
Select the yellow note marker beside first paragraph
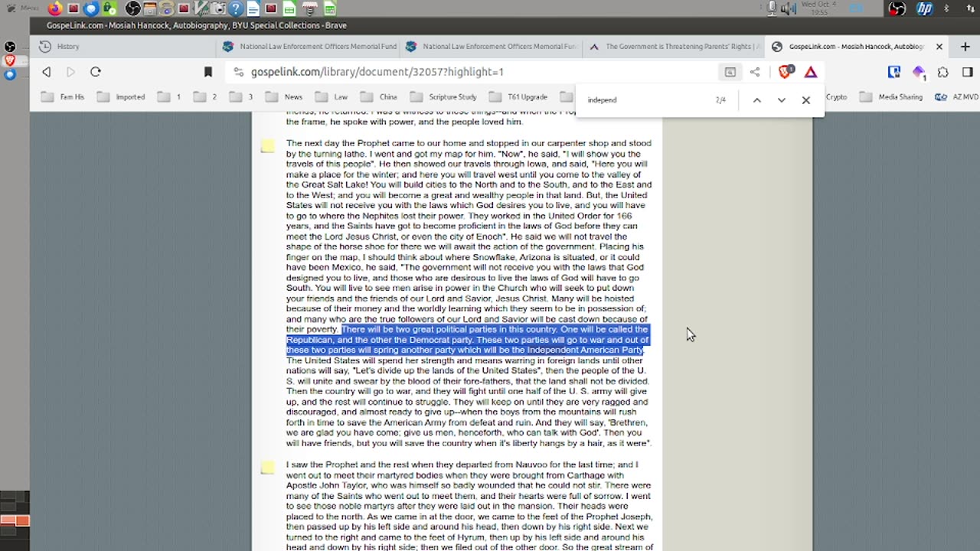pyautogui.click(x=267, y=146)
